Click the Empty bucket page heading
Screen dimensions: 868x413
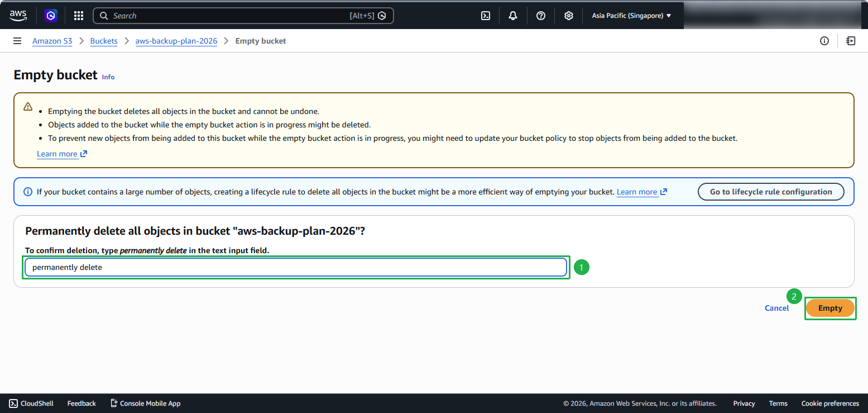point(55,75)
